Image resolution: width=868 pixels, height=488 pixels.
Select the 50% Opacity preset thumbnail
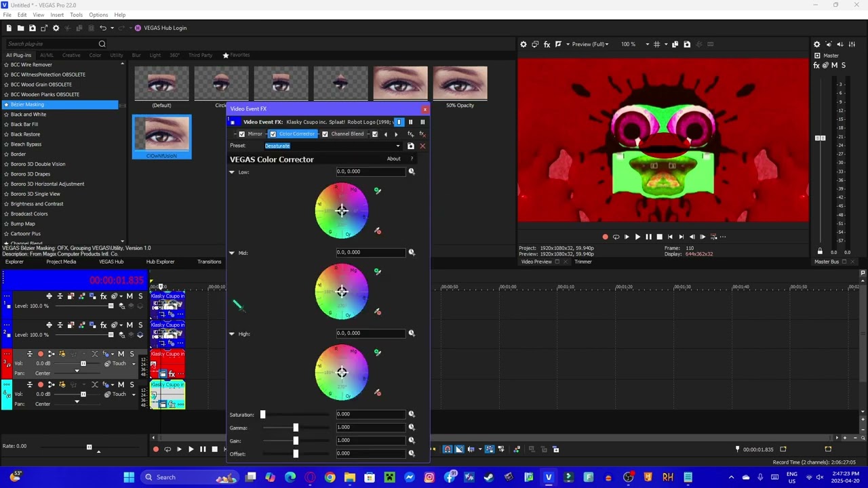460,83
